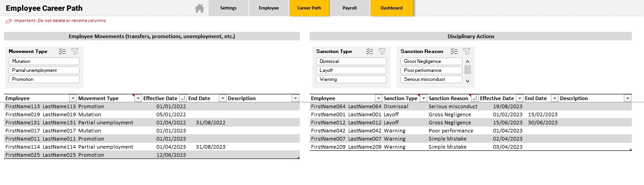Image resolution: width=644 pixels, height=185 pixels.
Task: Click end date 31/08/2022
Action: (x=210, y=123)
